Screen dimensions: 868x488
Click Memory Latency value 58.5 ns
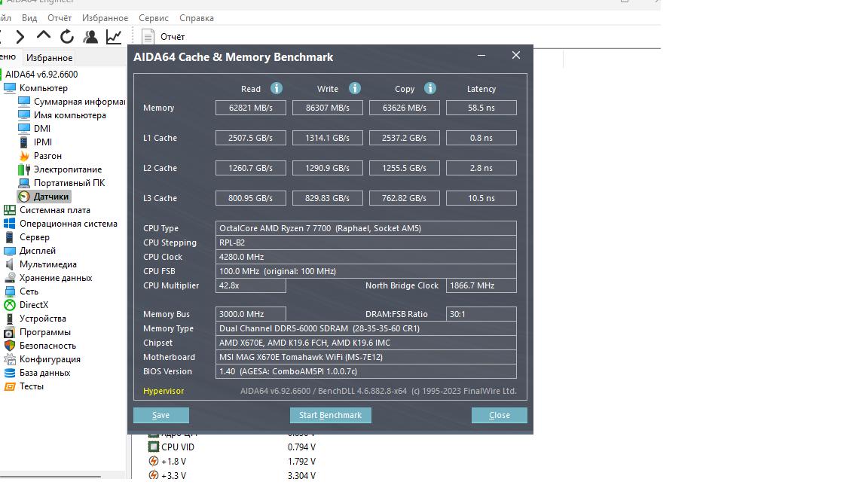[481, 108]
